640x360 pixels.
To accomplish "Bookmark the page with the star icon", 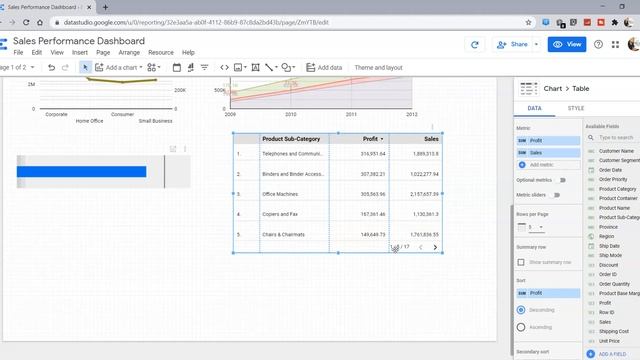I will pos(528,22).
